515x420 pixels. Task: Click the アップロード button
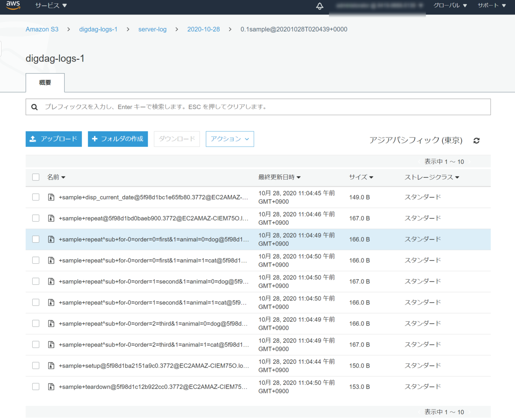click(54, 139)
